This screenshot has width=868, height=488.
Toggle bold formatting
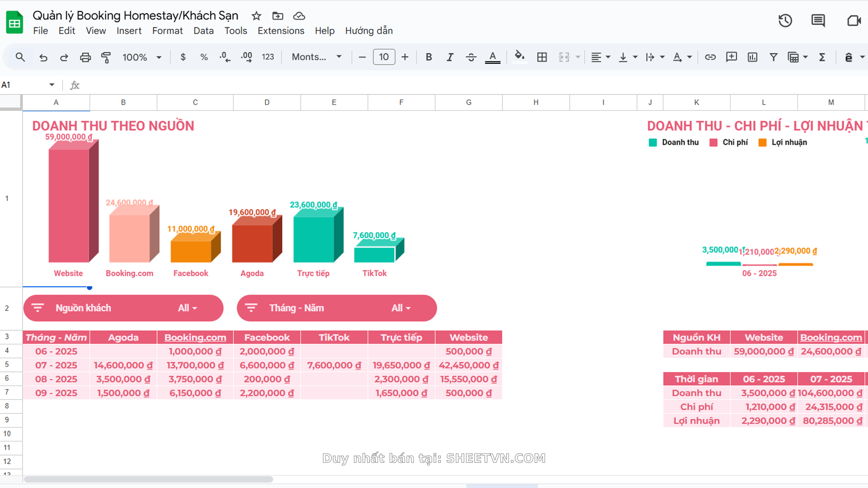[x=429, y=57]
